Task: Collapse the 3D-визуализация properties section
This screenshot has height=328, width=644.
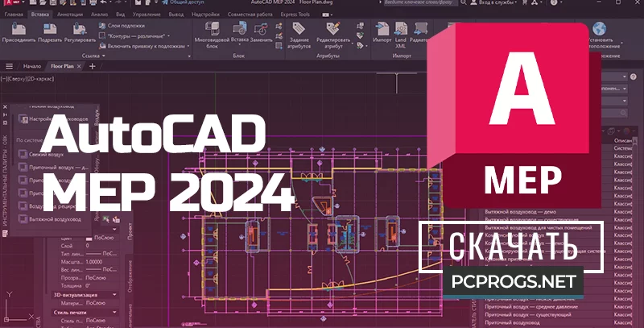Action: click(x=114, y=295)
